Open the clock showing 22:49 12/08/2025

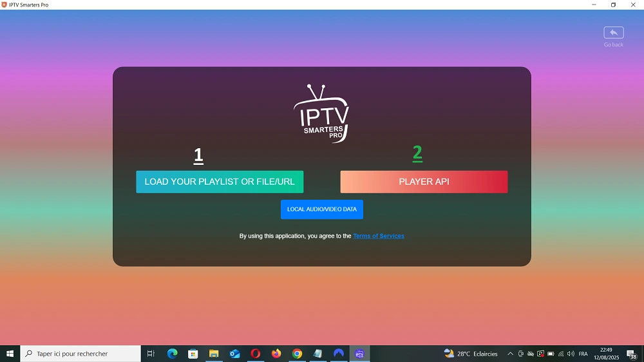pyautogui.click(x=606, y=354)
